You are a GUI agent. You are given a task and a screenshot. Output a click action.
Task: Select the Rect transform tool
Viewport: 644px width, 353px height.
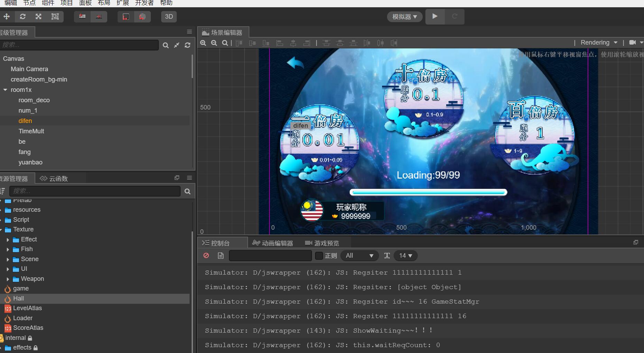point(55,17)
